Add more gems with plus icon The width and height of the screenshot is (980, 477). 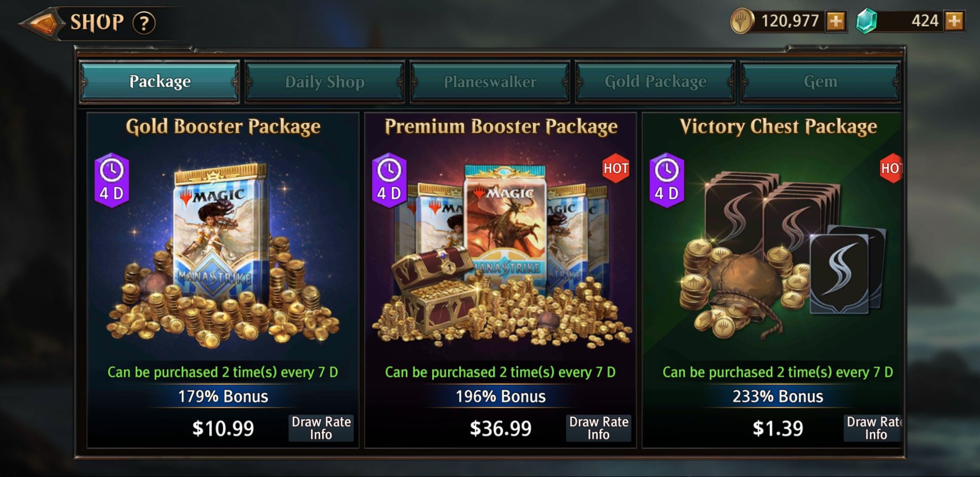coord(954,21)
